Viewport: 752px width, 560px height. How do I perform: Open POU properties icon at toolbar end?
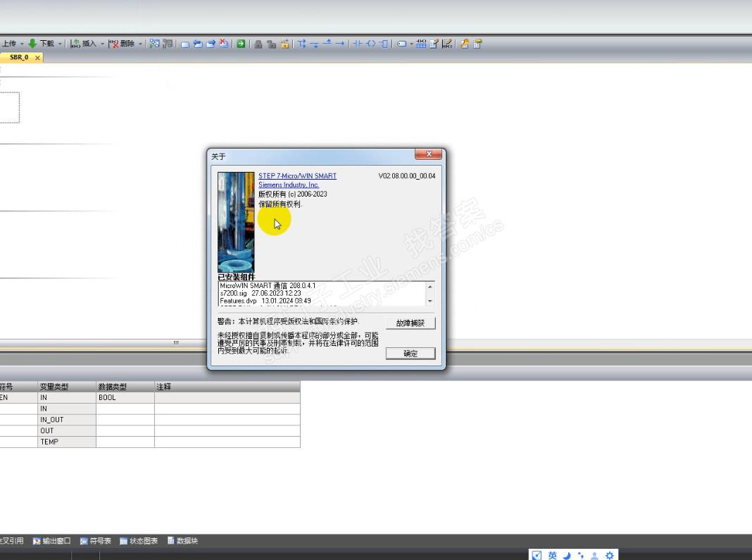(x=477, y=44)
